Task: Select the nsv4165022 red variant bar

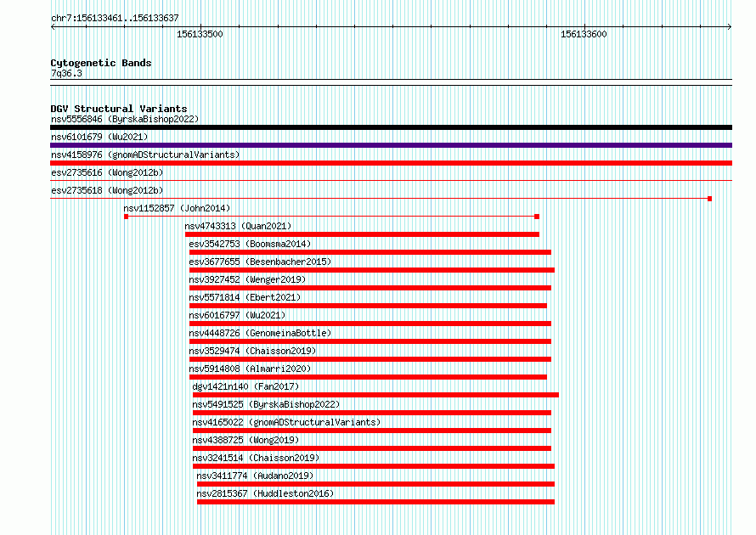Action: 372,431
